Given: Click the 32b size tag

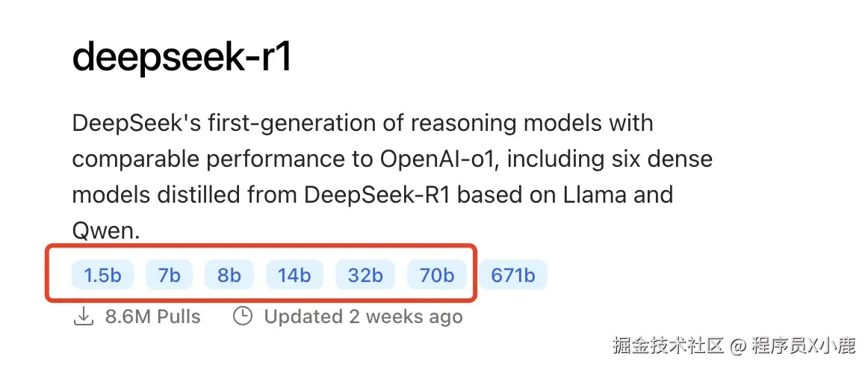Looking at the screenshot, I should pos(365,275).
